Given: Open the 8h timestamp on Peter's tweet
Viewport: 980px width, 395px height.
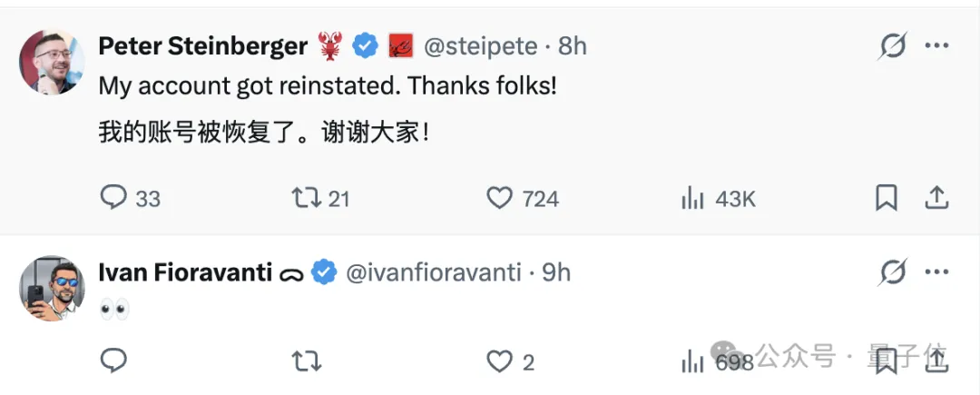Looking at the screenshot, I should point(573,46).
